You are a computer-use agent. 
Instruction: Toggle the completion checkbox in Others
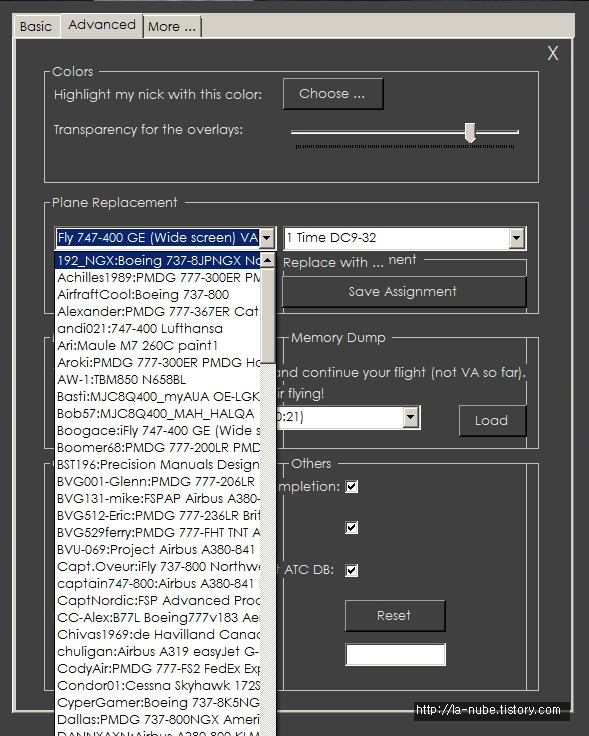(x=351, y=486)
